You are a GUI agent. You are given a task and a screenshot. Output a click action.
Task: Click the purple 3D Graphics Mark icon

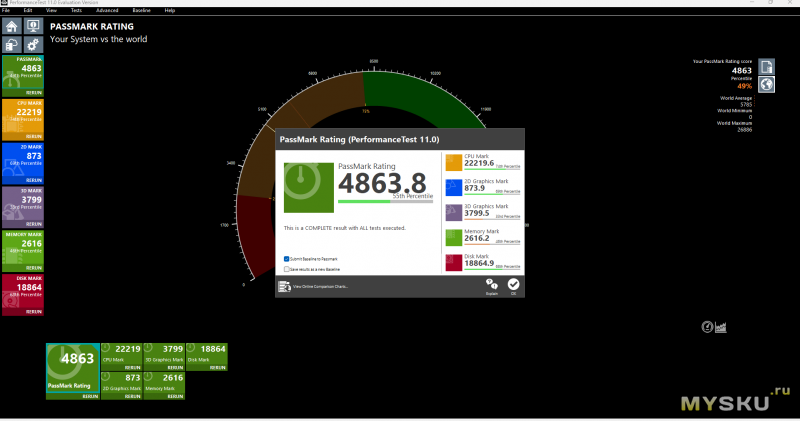(x=454, y=212)
